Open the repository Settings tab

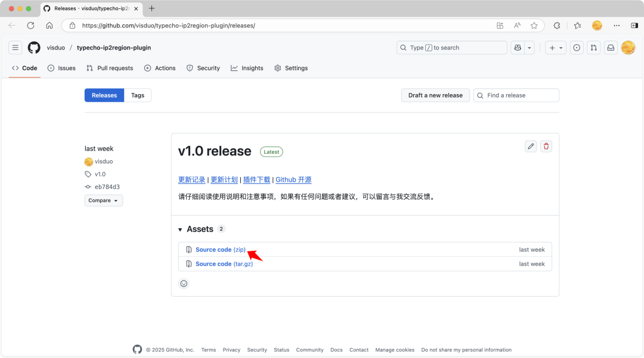(291, 68)
